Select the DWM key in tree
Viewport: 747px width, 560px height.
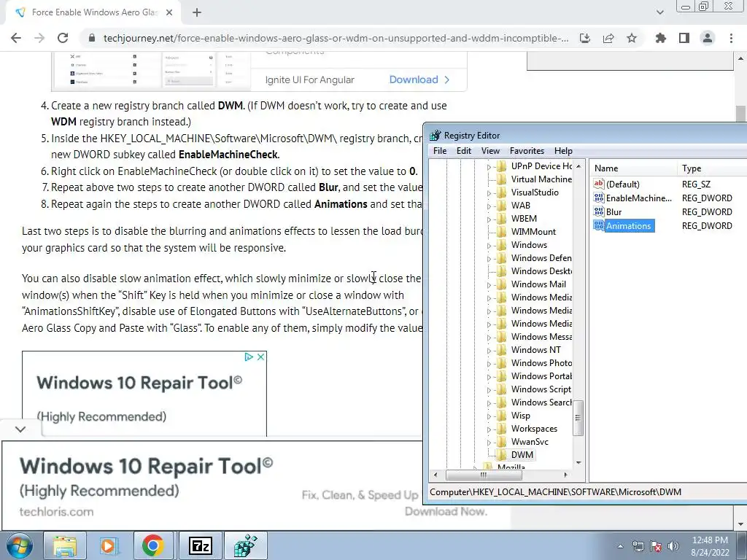(x=522, y=455)
